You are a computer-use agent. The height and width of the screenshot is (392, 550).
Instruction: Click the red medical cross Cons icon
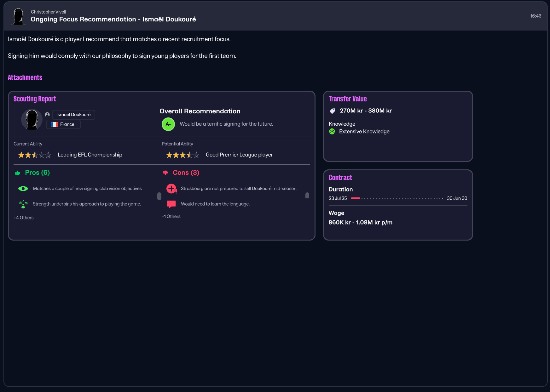pyautogui.click(x=171, y=189)
